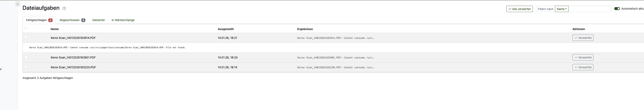Mark the checkbox for Xerox Scan_14012026183220.PDF
Screen dimensions: 644x110
(x=26, y=67)
